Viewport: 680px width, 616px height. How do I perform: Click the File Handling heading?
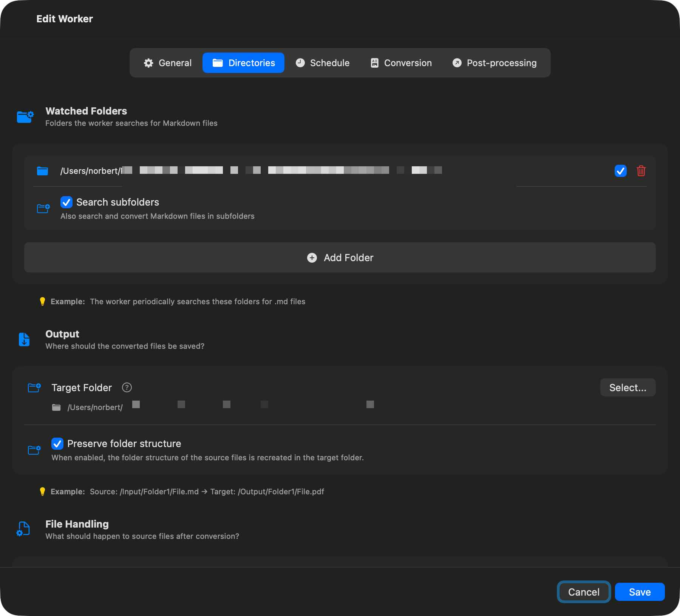77,524
